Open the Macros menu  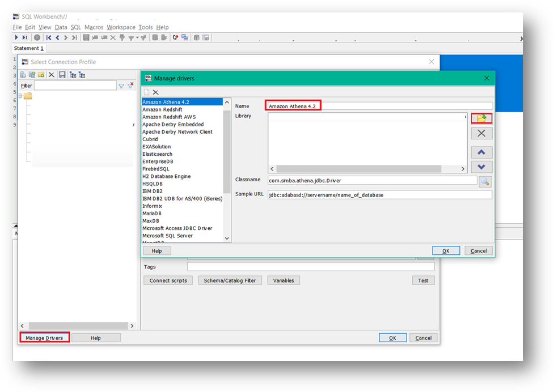tap(94, 27)
